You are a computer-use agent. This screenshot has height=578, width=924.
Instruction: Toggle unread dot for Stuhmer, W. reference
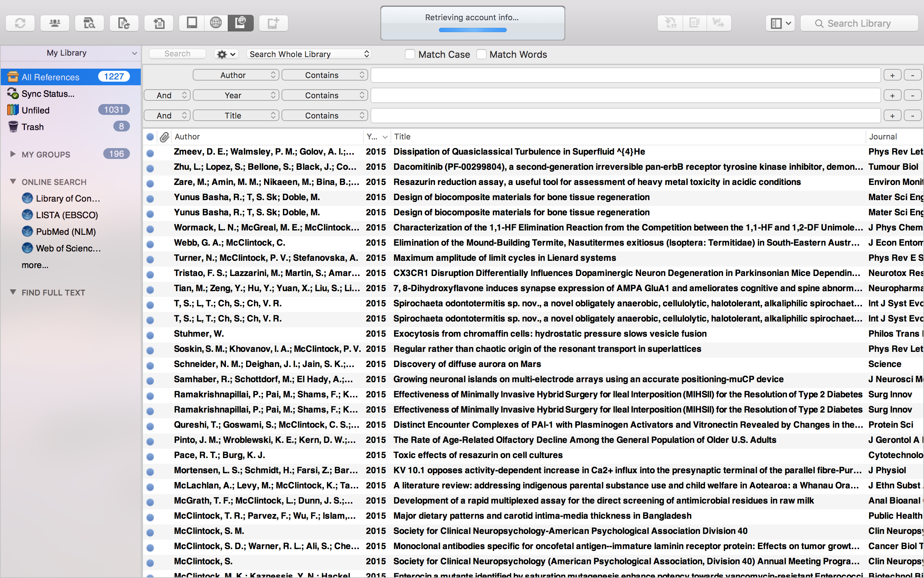[150, 335]
